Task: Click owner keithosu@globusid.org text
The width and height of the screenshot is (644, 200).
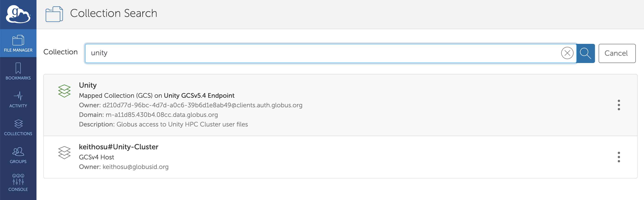Action: [x=135, y=167]
